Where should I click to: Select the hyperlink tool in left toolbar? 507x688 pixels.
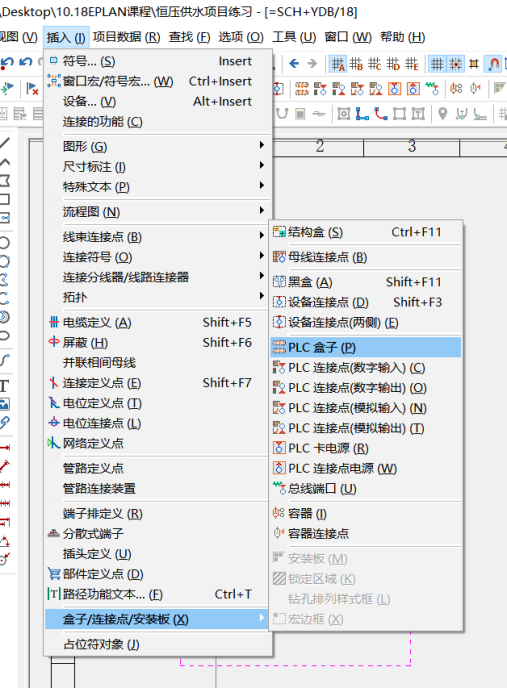(x=4, y=423)
